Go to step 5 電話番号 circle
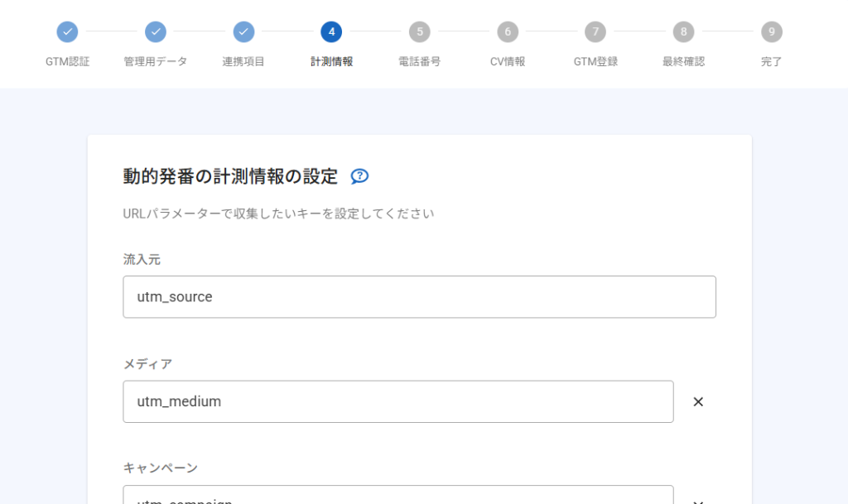 coord(419,32)
